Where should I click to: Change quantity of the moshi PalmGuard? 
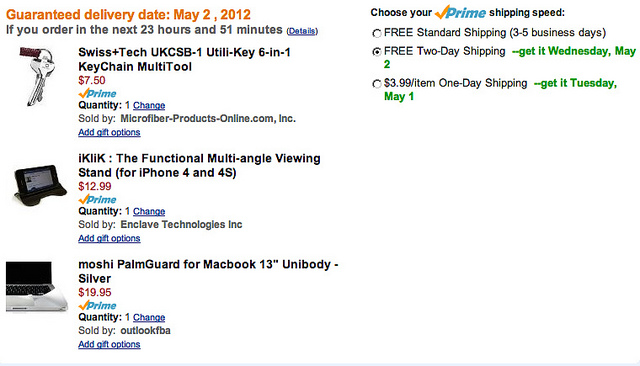coord(149,317)
